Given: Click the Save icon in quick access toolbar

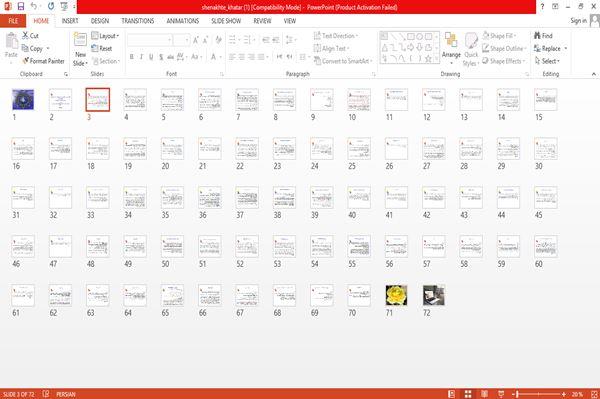Looking at the screenshot, I should [21, 7].
